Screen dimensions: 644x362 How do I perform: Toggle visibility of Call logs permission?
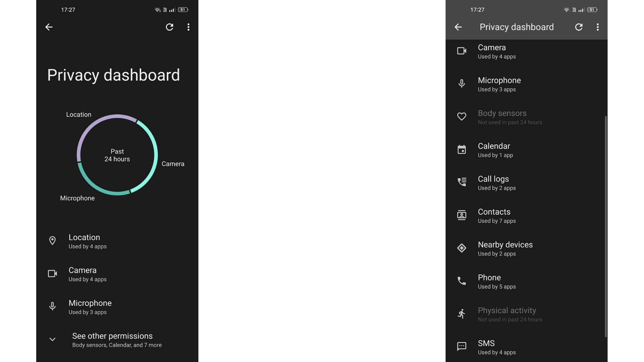526,183
